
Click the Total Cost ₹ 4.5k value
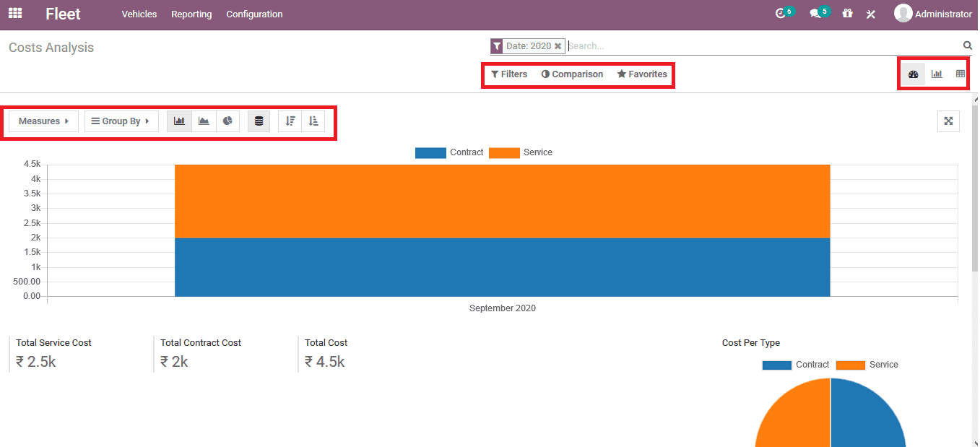(x=325, y=362)
